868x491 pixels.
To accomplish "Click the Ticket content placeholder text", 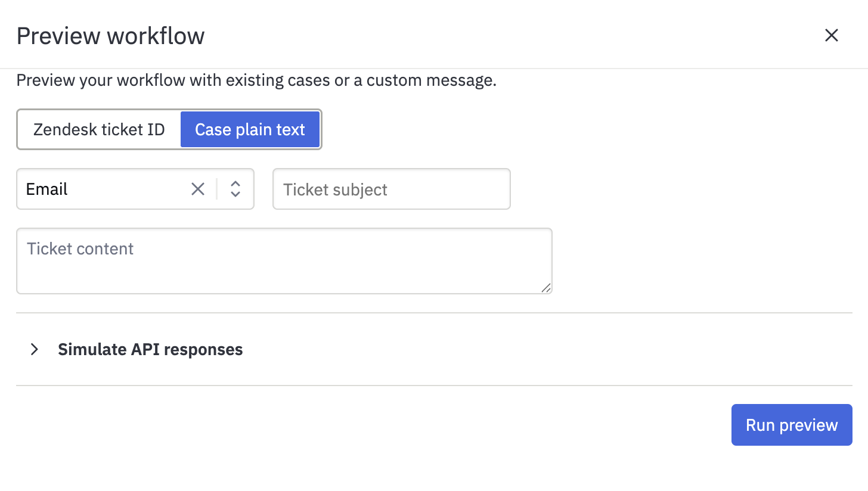I will click(x=80, y=248).
